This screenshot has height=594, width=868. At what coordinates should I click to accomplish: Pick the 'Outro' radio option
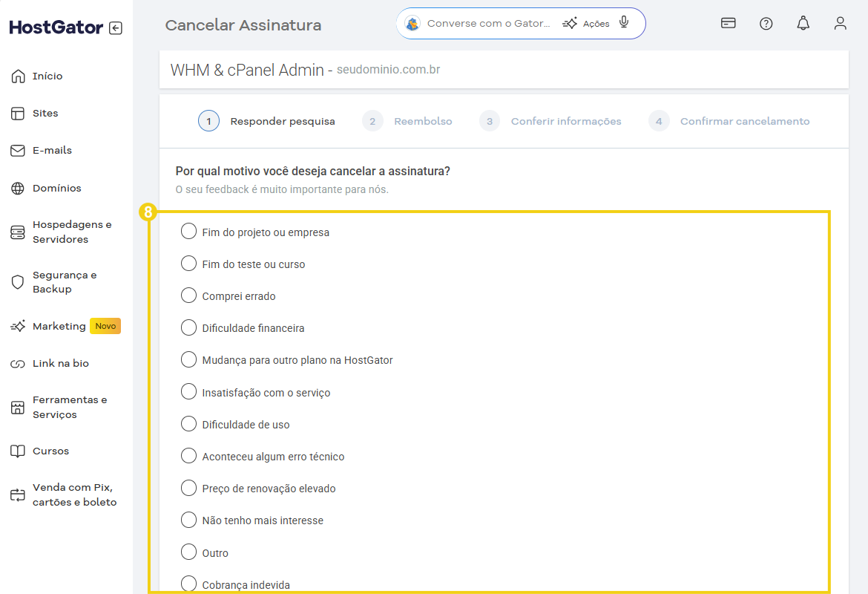(189, 552)
